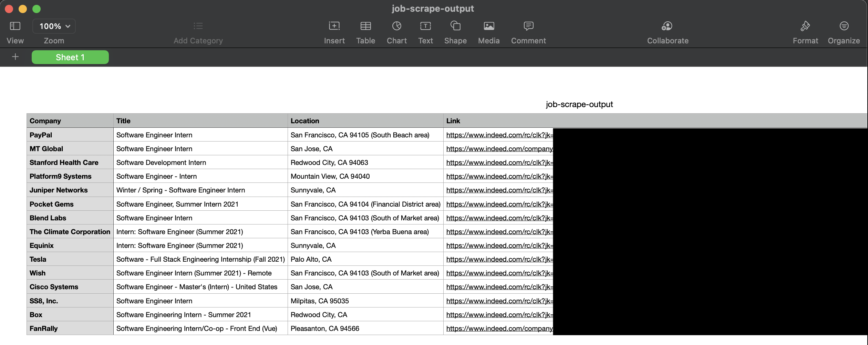Open the PayPal row Indeed link

[x=499, y=135]
